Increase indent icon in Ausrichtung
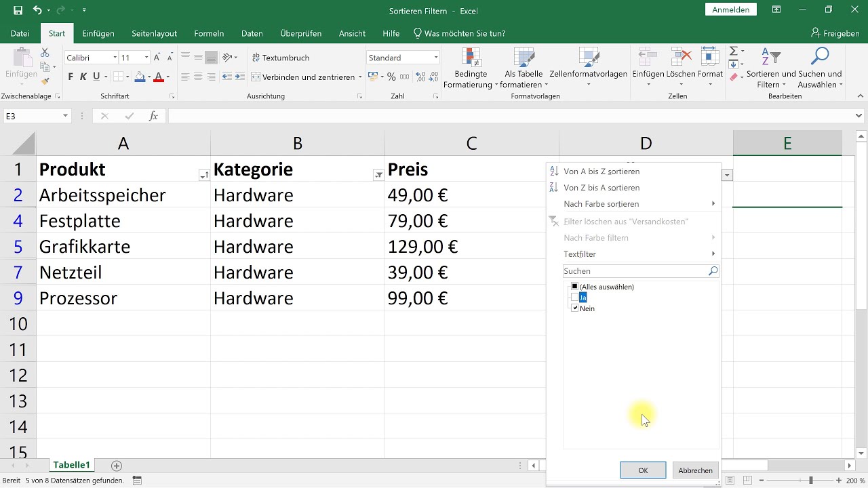 (x=240, y=77)
